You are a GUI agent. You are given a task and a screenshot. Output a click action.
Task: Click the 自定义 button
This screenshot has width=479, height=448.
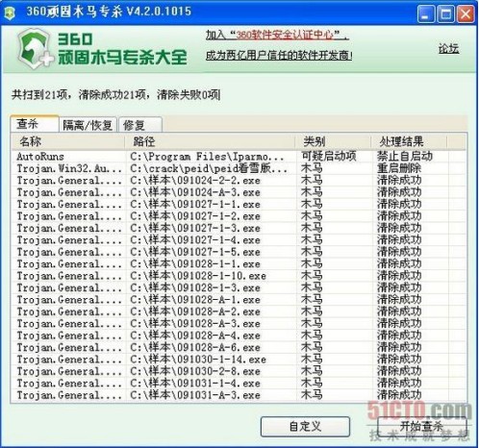(305, 426)
